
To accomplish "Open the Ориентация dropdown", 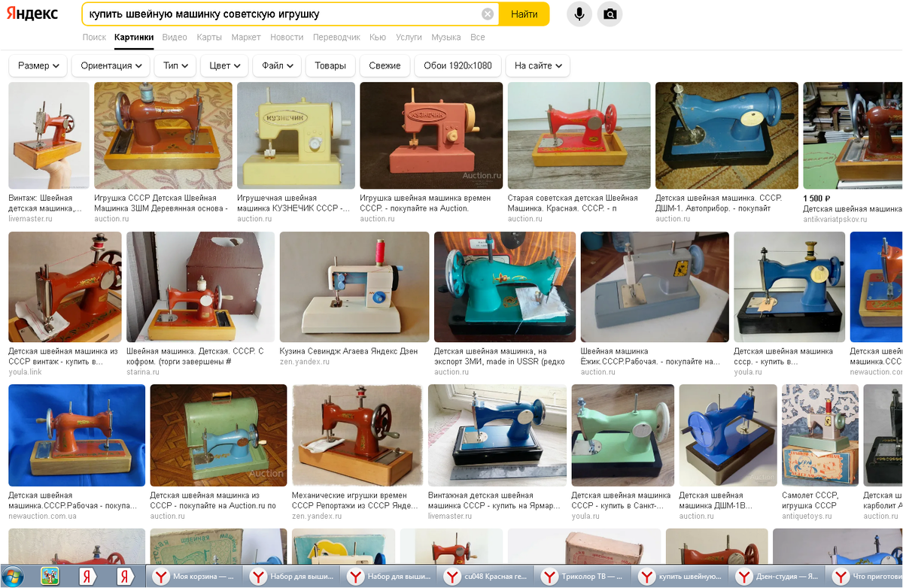I will pos(111,65).
